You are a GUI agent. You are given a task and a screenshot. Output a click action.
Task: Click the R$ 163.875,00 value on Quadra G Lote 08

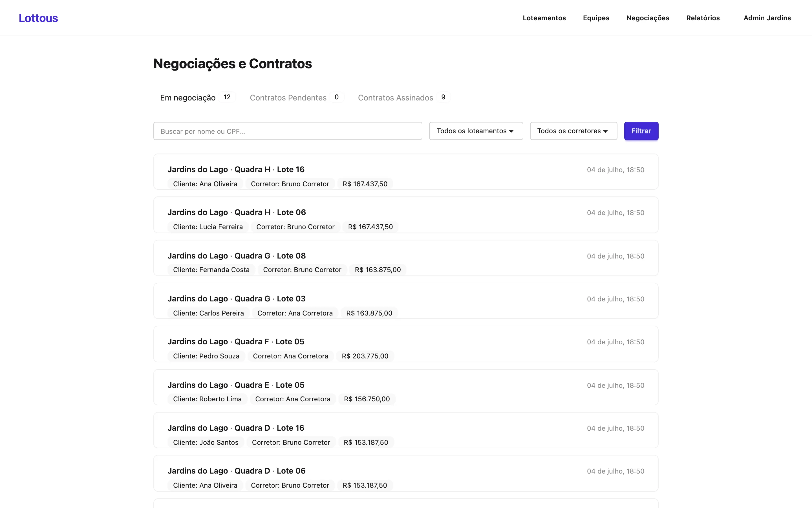pyautogui.click(x=378, y=270)
